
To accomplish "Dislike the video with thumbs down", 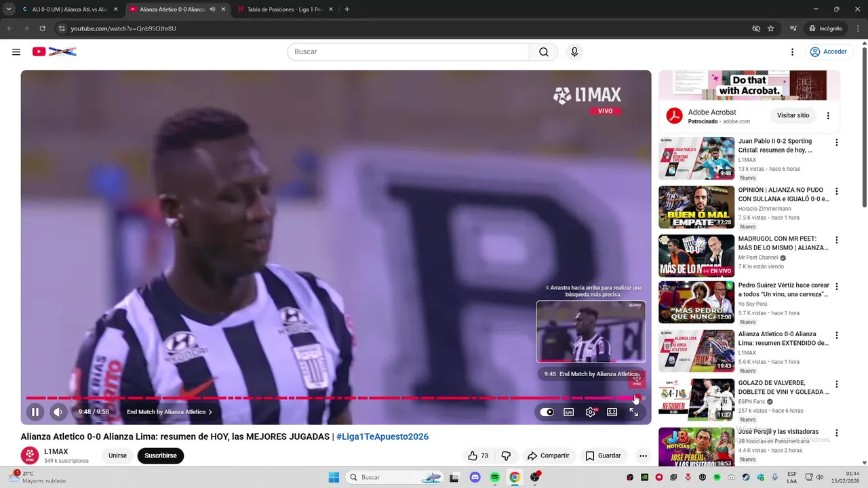I will [x=506, y=455].
